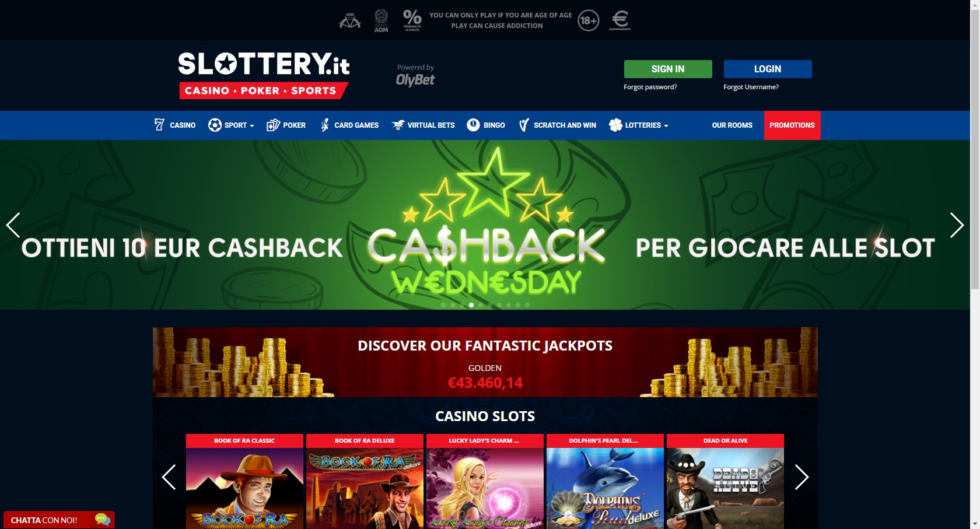Image resolution: width=980 pixels, height=529 pixels.
Task: Open the chat bubble icon
Action: click(x=103, y=519)
